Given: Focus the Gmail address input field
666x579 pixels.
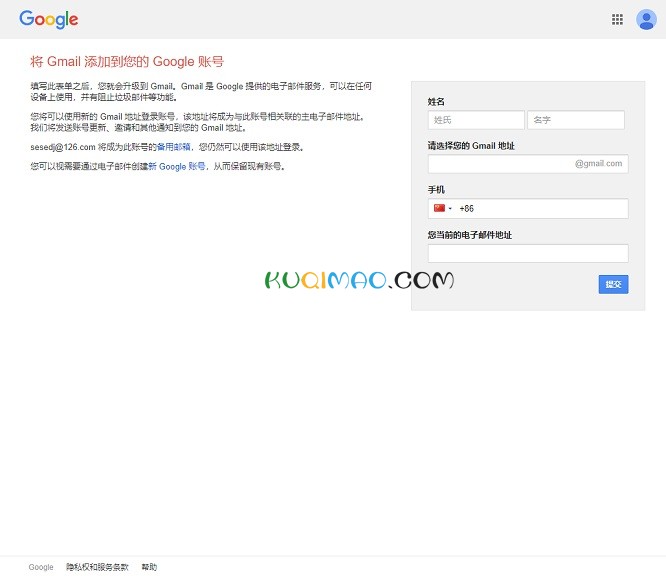Looking at the screenshot, I should pyautogui.click(x=528, y=164).
